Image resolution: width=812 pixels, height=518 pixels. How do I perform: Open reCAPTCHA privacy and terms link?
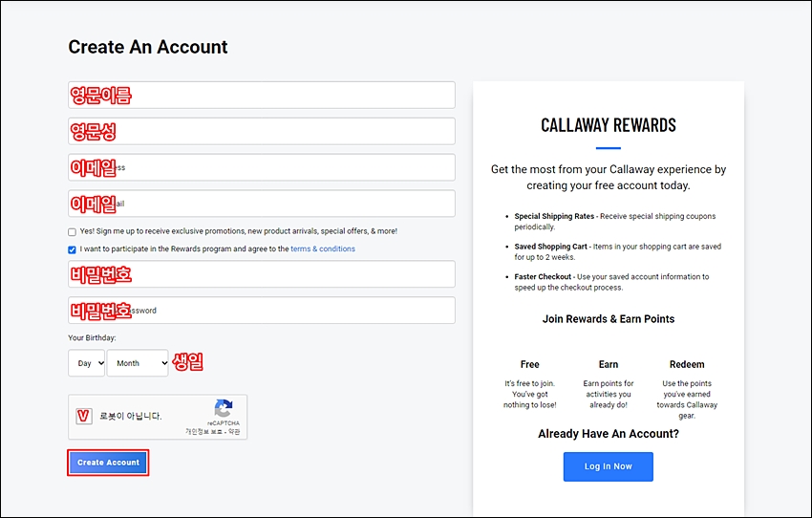(x=213, y=431)
